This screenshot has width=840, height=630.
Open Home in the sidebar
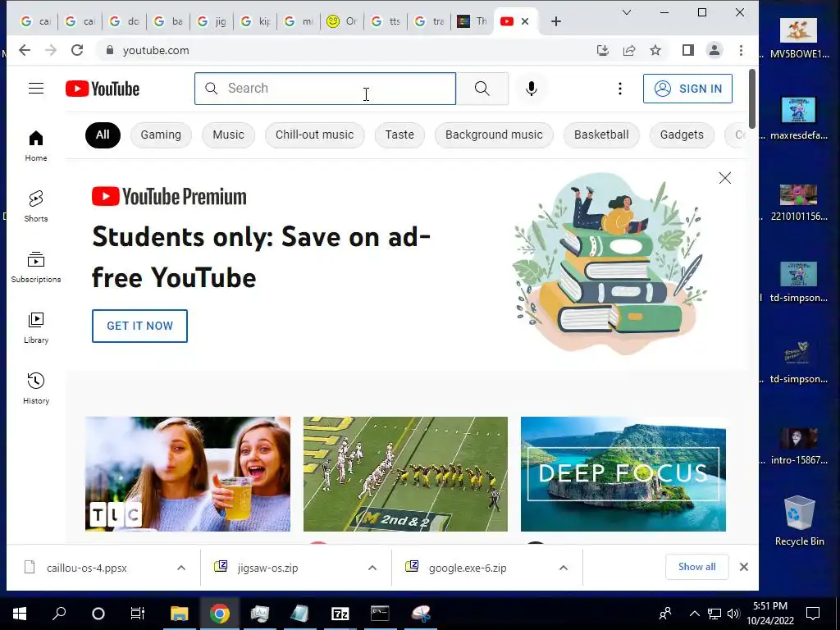point(36,146)
